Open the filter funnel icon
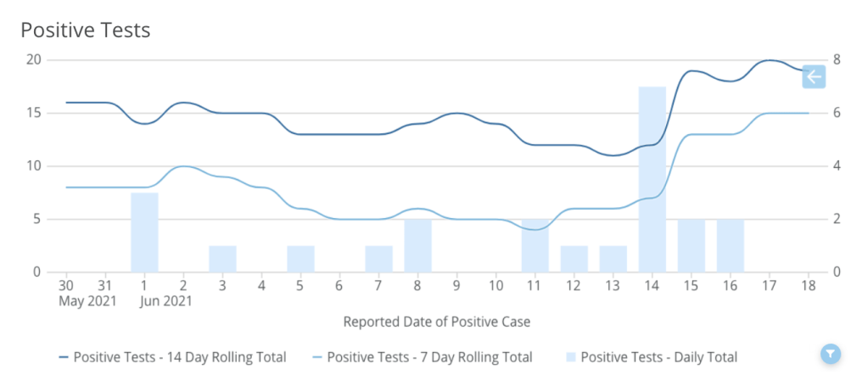Screen dimensions: 868x386 point(831,354)
